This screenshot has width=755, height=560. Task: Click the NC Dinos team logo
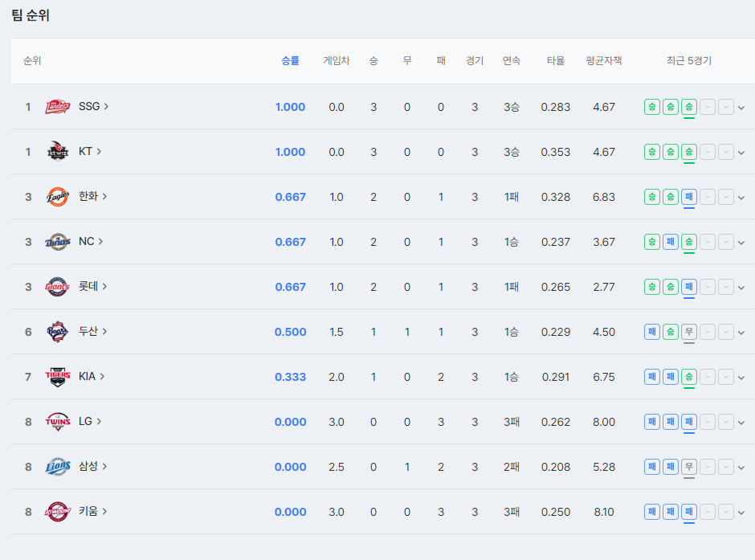coord(58,242)
